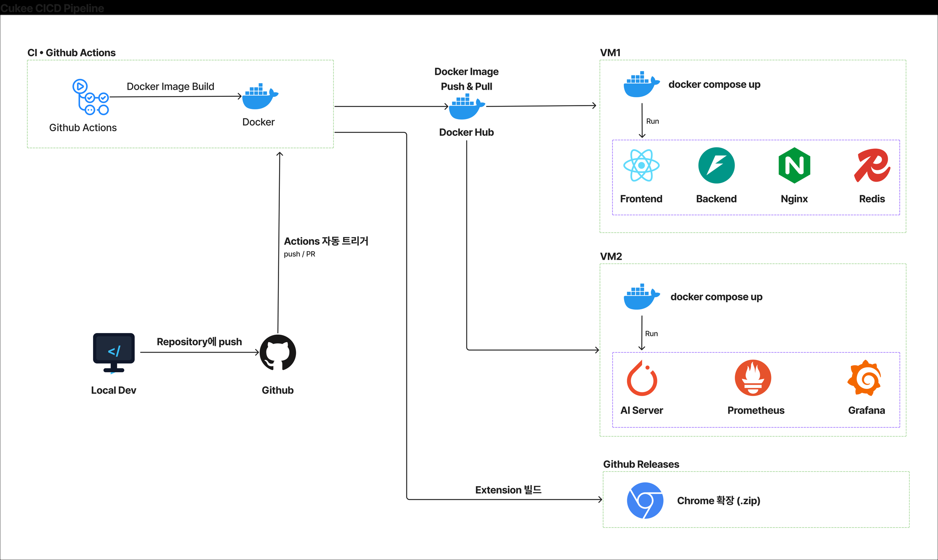The width and height of the screenshot is (938, 560).
Task: Select the AI Server icon
Action: (x=642, y=378)
